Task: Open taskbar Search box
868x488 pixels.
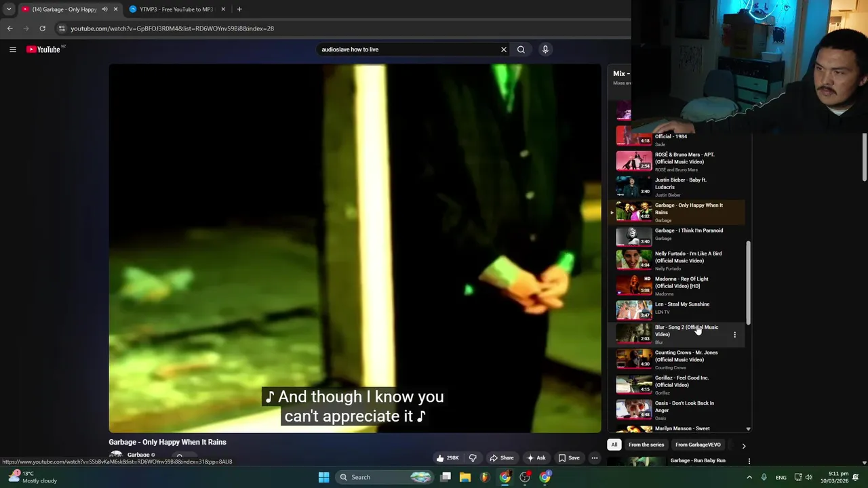Action: (384, 477)
